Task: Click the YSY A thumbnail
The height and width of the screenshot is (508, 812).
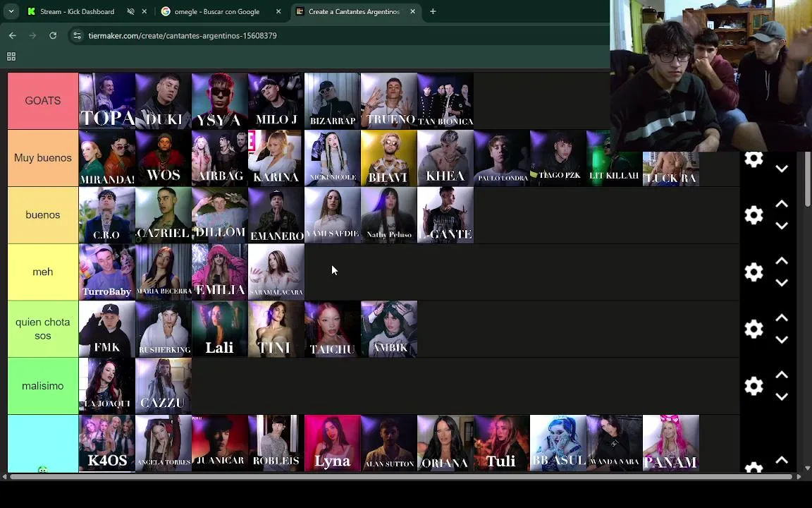Action: point(220,101)
